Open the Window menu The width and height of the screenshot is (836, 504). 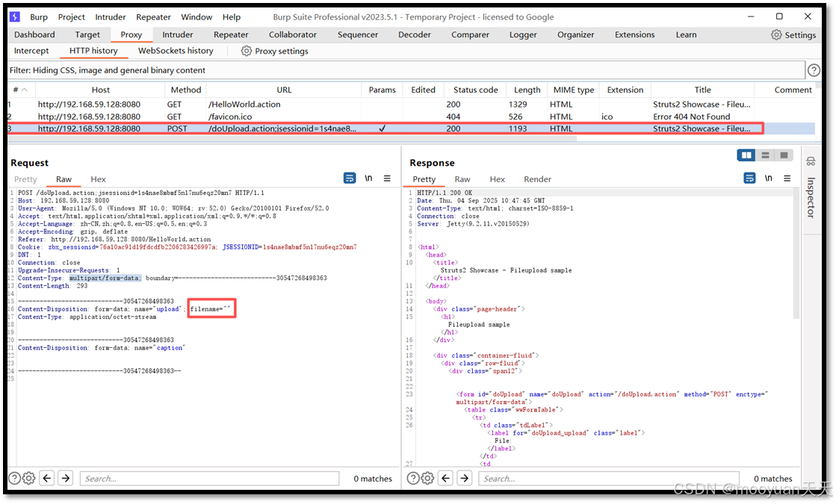196,17
